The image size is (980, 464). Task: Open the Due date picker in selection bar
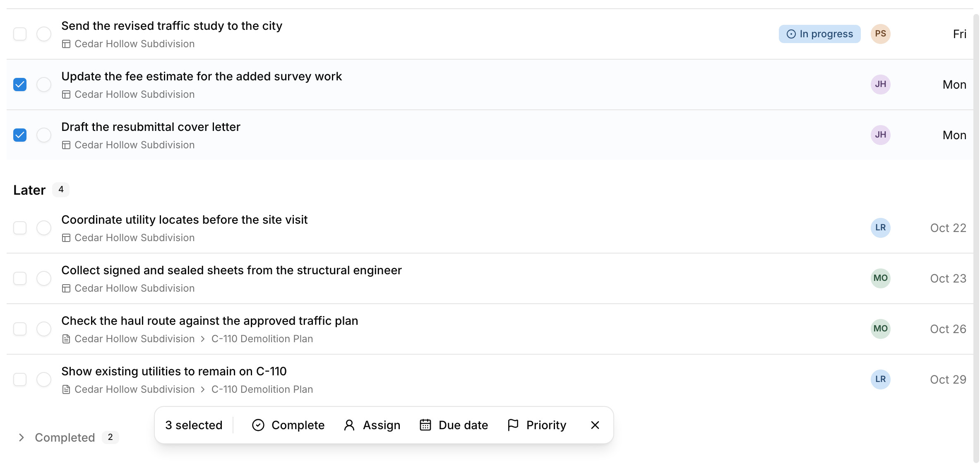click(454, 425)
